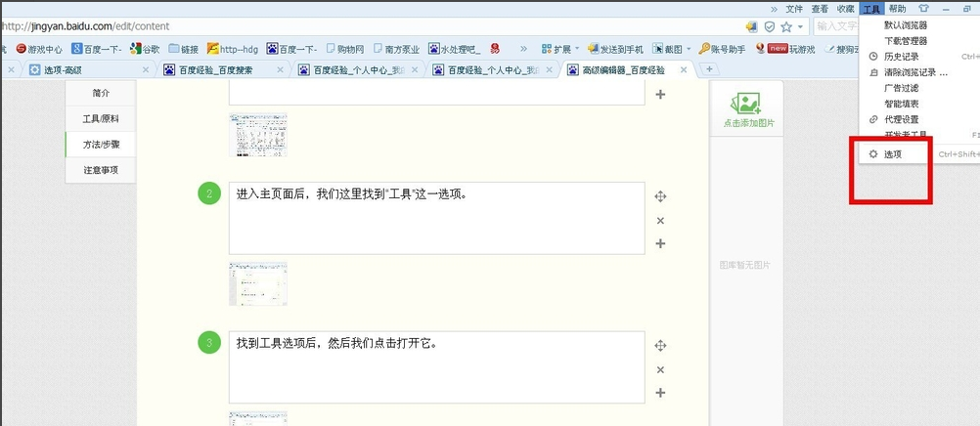
Task: Open 百度一下- bookmark with paw icon
Action: click(291, 49)
